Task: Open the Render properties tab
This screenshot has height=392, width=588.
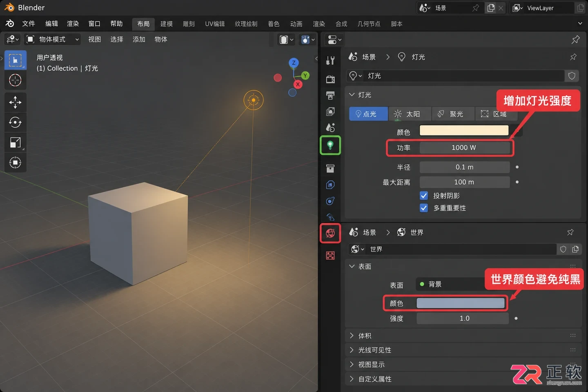Action: click(330, 79)
